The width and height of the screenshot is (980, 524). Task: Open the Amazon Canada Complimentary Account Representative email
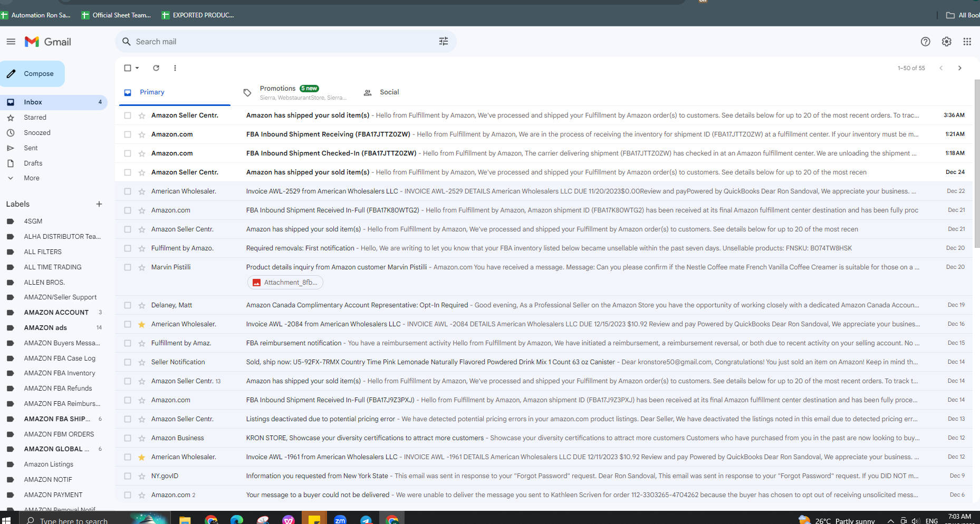544,305
